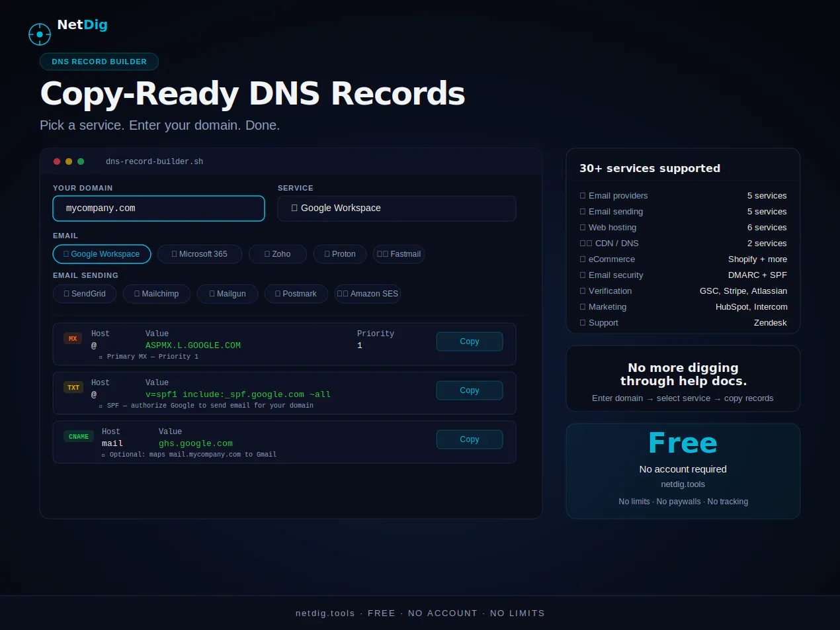
Task: Click the Support row icon
Action: point(583,323)
